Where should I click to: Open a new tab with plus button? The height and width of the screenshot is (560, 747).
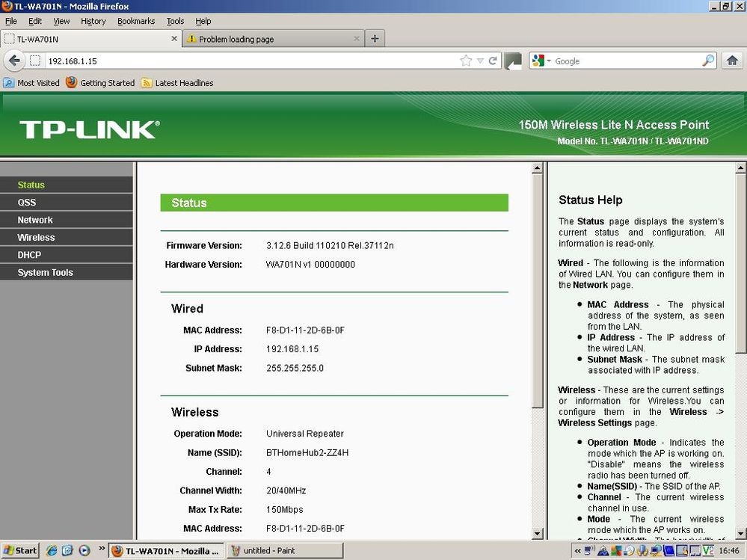pos(375,39)
